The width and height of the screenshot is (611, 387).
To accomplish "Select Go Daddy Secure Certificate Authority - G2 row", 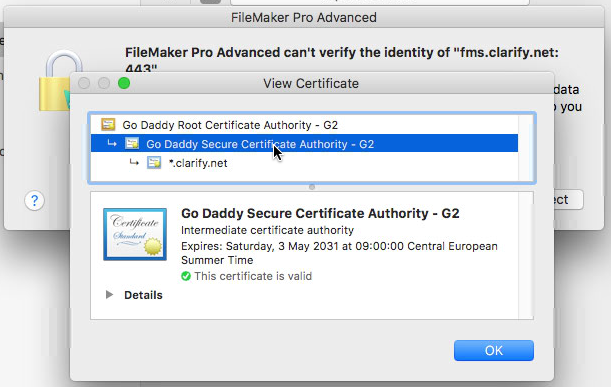I will pyautogui.click(x=304, y=144).
